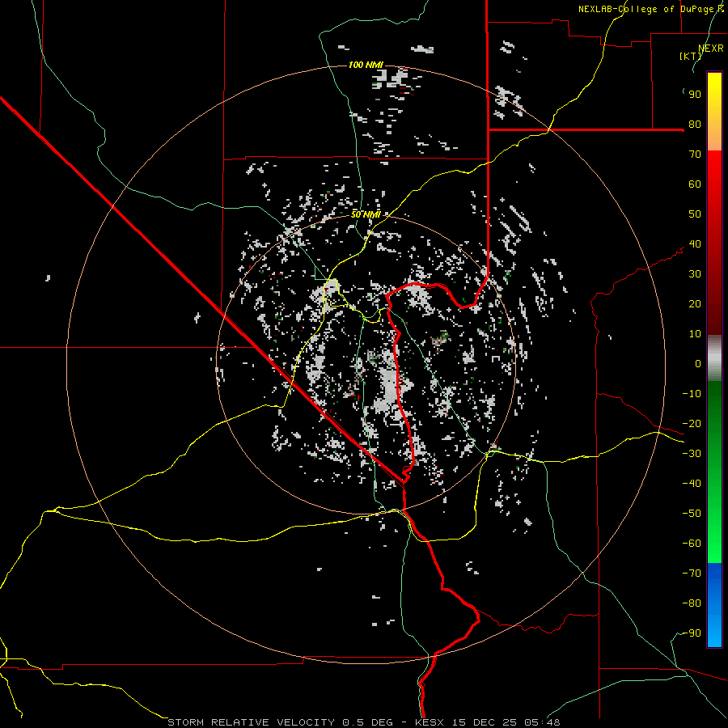Click the 20 value on the velocity scale
Screen dimensions: 728x728
coord(695,303)
